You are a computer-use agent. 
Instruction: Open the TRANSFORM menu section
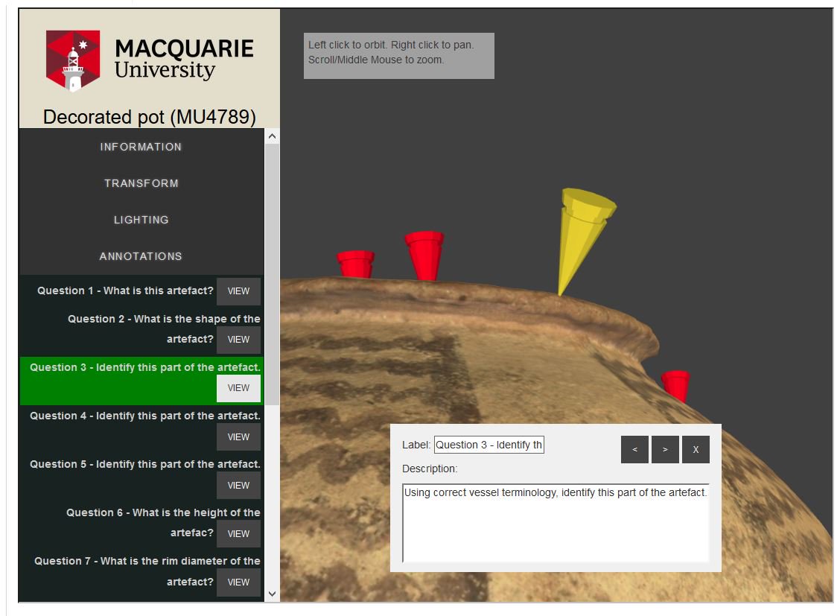tap(141, 183)
